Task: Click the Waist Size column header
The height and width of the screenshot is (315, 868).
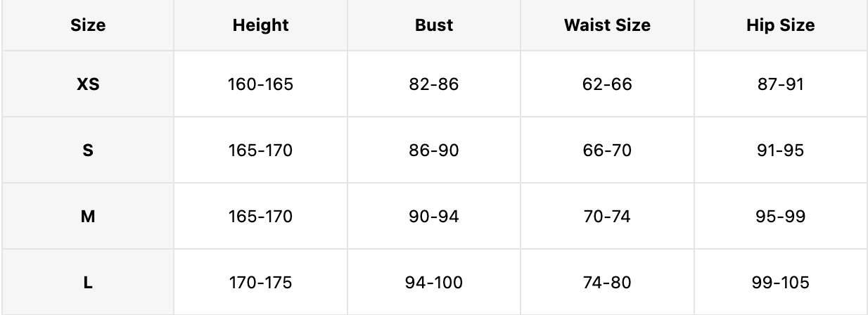Action: pos(607,25)
